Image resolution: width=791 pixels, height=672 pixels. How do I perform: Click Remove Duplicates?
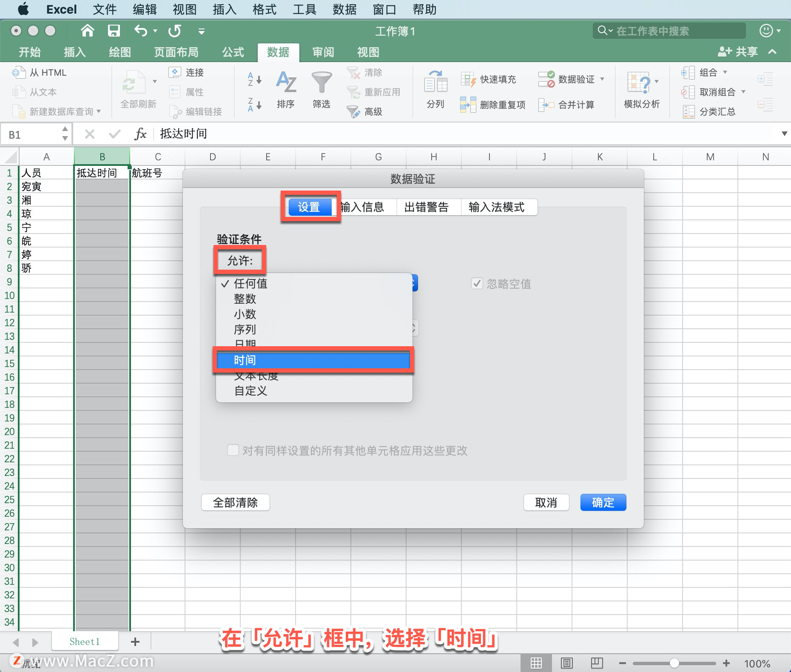click(492, 105)
